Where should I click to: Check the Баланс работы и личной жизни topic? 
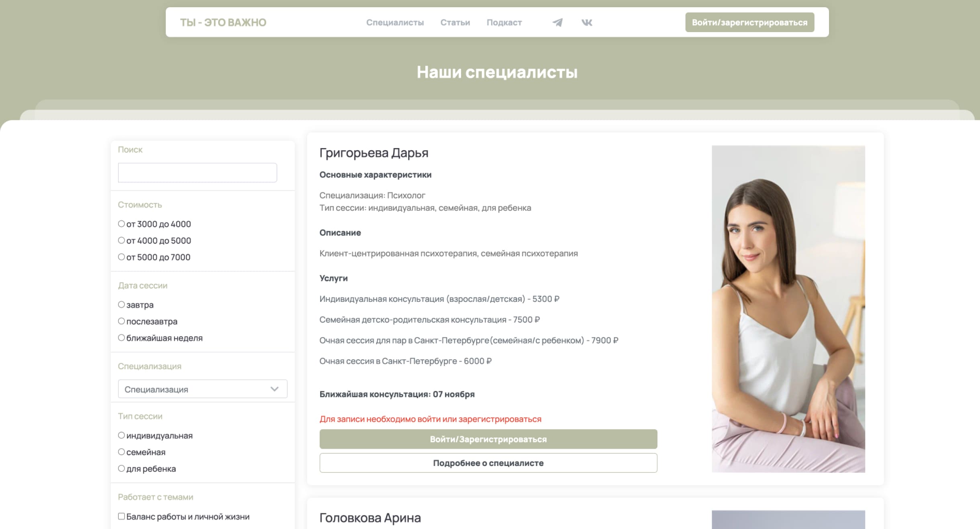121,516
